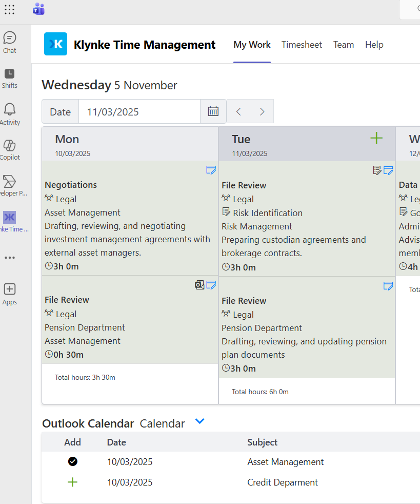Edit Tuesday's File Review entry
This screenshot has width=420, height=504.
coord(388,170)
